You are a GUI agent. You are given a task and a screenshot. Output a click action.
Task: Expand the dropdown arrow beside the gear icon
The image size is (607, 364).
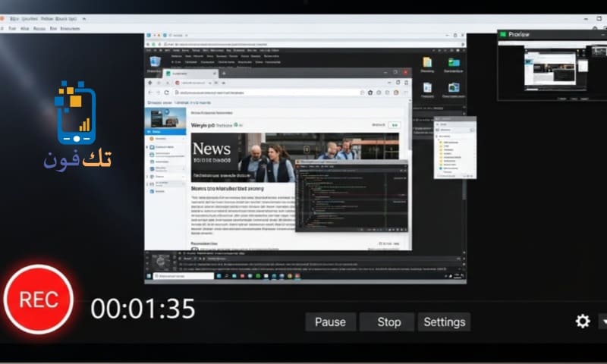click(x=603, y=322)
